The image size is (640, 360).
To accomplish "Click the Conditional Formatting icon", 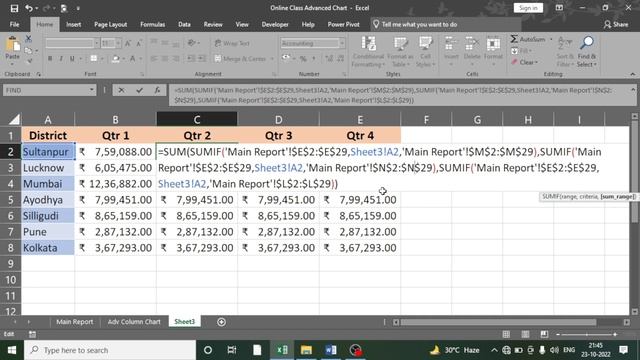I will click(x=368, y=44).
